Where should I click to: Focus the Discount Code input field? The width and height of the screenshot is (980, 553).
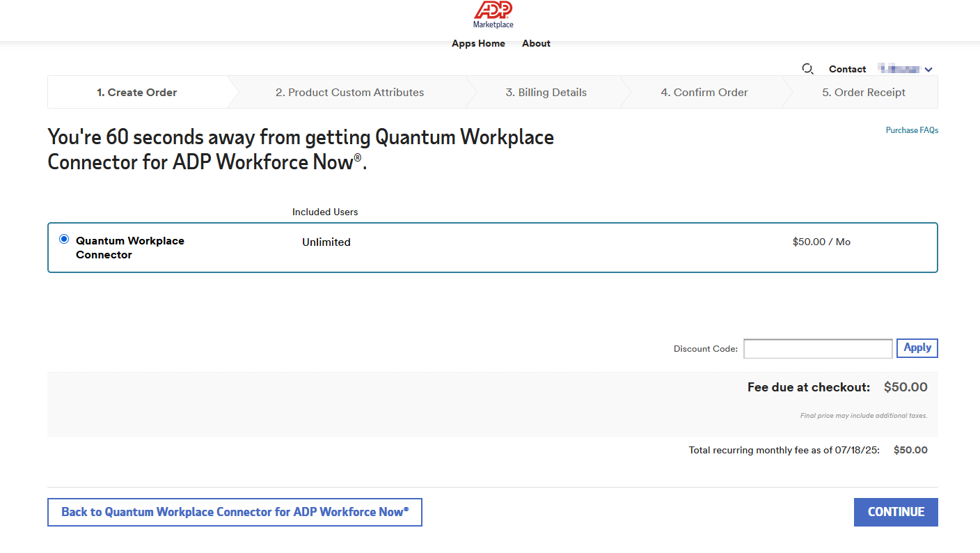pos(818,348)
